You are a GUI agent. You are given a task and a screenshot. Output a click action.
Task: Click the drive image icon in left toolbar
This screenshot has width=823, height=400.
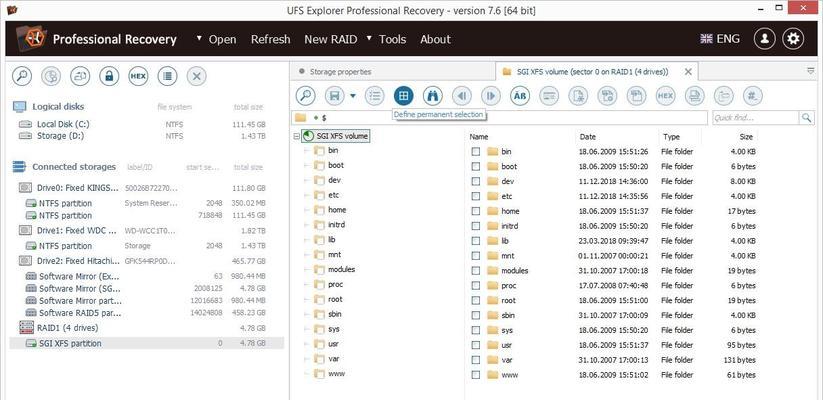click(80, 76)
